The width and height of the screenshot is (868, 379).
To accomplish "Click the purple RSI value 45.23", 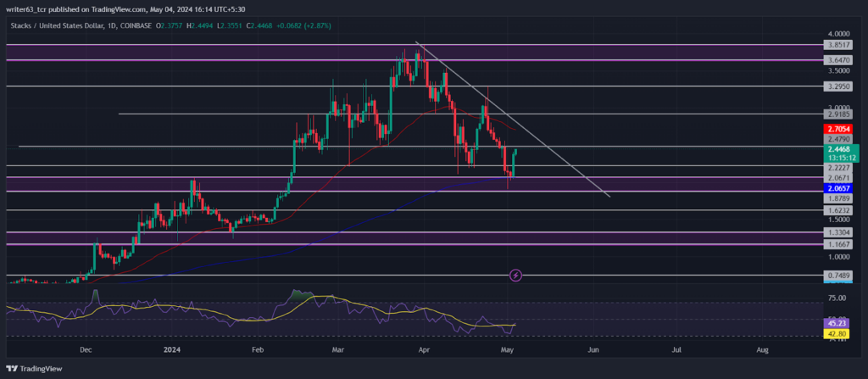I will pos(835,325).
